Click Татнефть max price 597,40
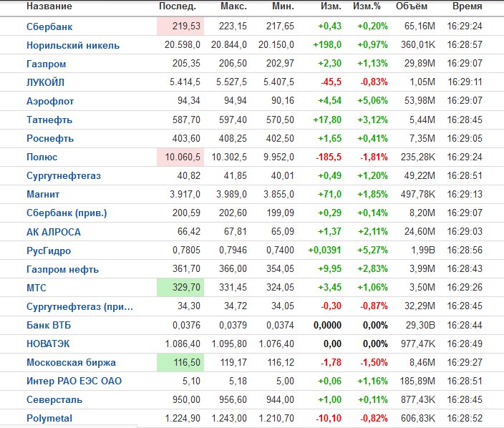This screenshot has width=504, height=428. coord(233,120)
